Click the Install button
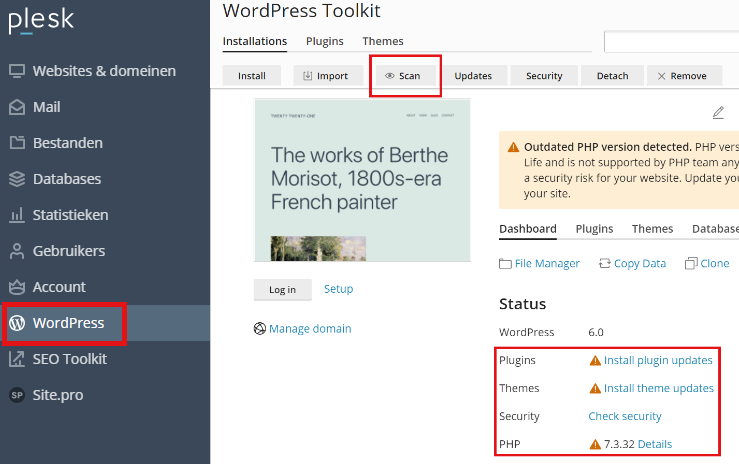The image size is (739, 464). [x=252, y=76]
